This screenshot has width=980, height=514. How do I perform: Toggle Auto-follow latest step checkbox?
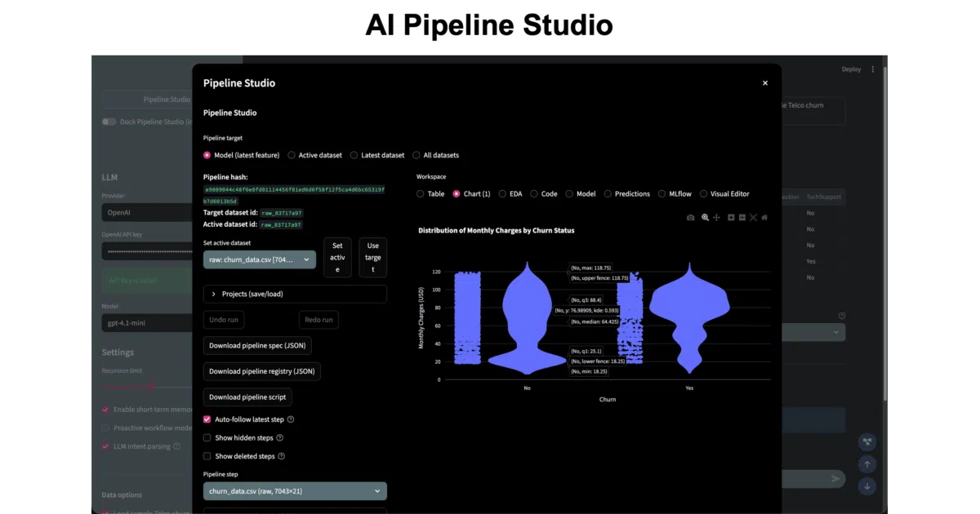207,419
